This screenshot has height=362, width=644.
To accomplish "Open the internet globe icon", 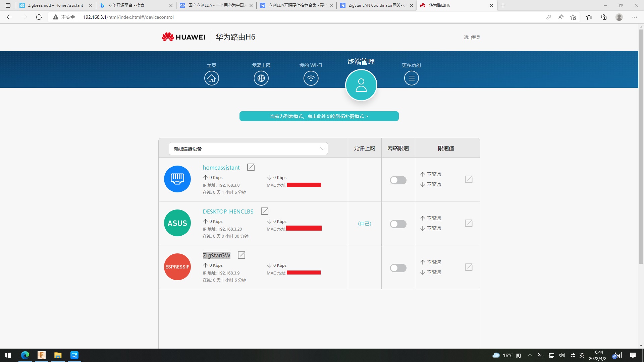I will pos(261,78).
